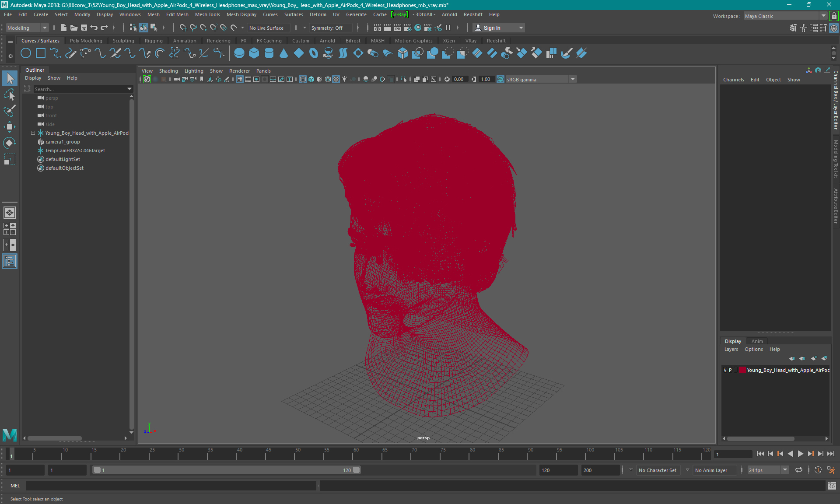This screenshot has height=504, width=840.
Task: Create a NURBS Torus from the shelf
Action: click(x=314, y=53)
